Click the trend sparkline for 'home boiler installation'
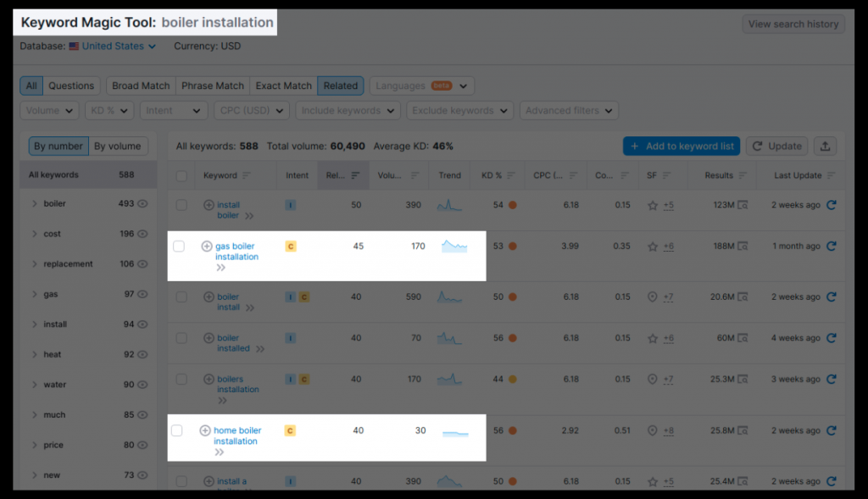 pos(453,432)
